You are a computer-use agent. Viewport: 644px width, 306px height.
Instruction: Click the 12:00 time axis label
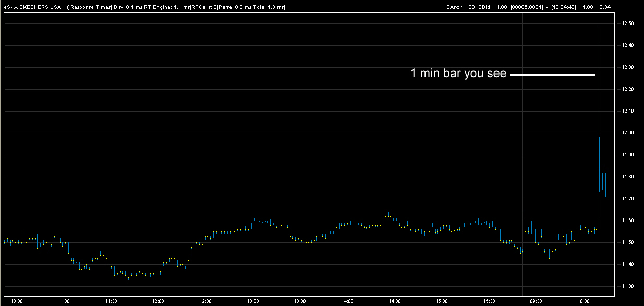158,301
